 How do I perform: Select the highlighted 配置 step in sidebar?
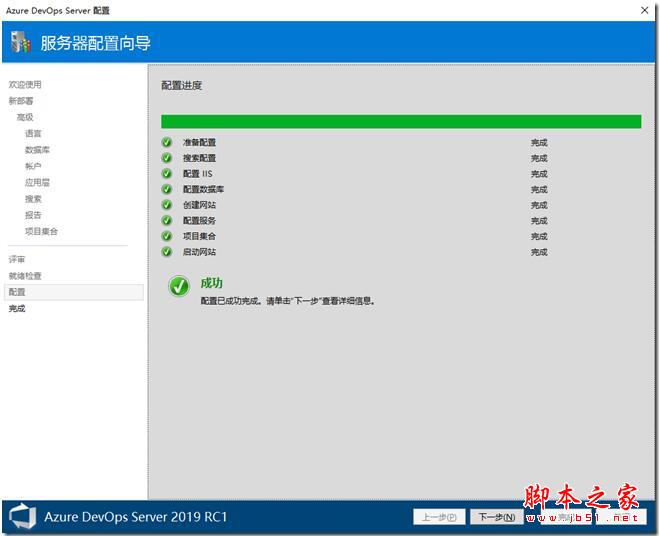tap(74, 292)
